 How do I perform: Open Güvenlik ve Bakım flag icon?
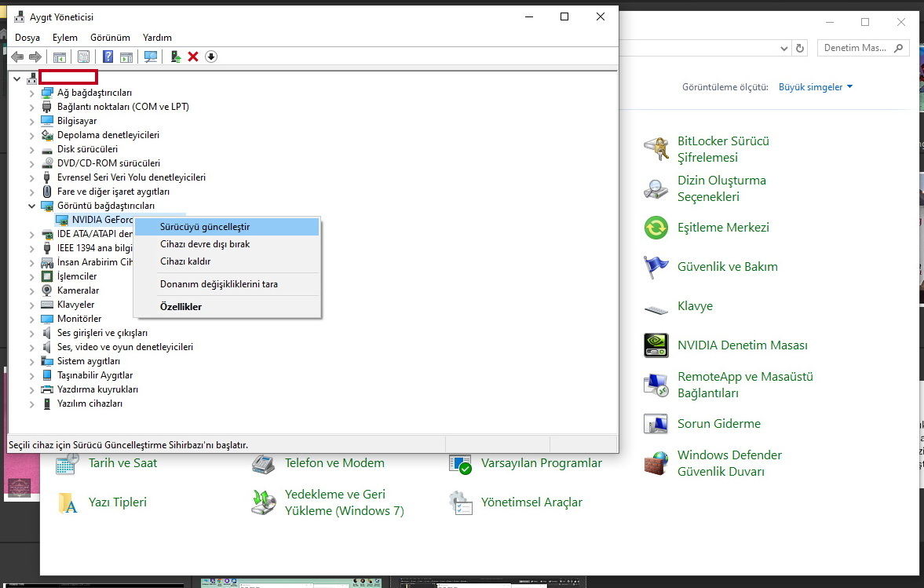656,267
